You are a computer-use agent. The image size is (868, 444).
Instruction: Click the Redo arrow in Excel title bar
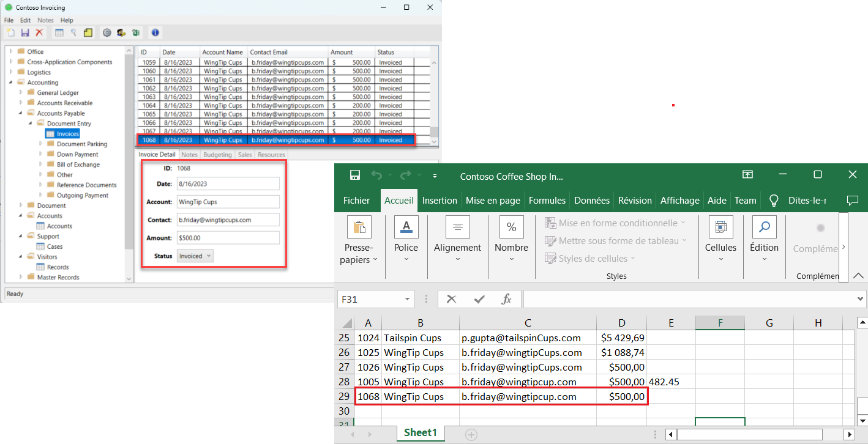(x=405, y=176)
